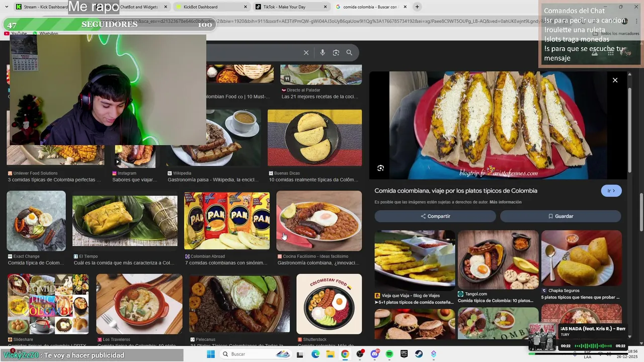Open Google Lens search by image
This screenshot has width=644, height=362.
(x=336, y=52)
